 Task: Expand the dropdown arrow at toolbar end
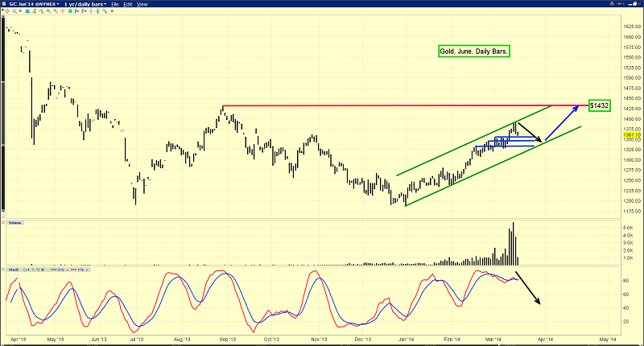(112, 10)
